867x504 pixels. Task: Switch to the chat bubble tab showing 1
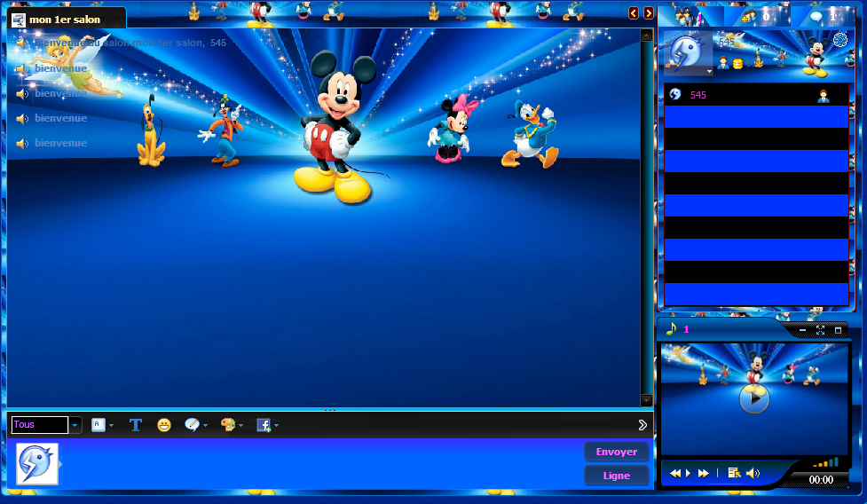824,17
